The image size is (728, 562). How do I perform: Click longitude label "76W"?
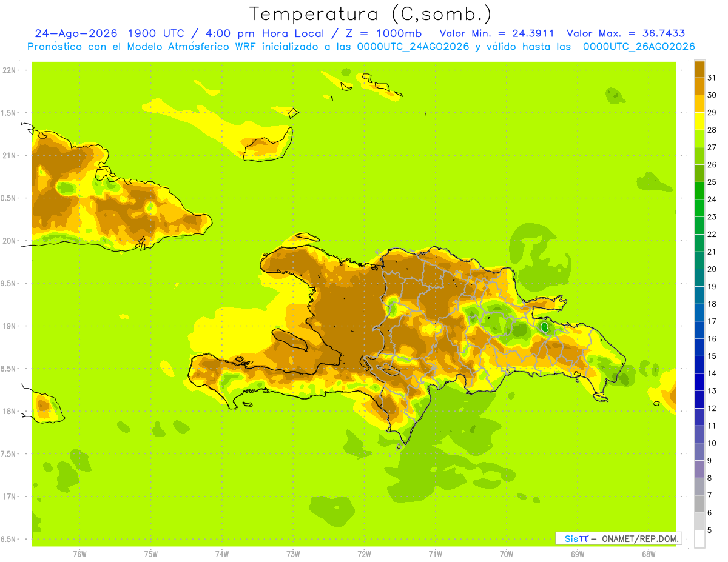(79, 555)
